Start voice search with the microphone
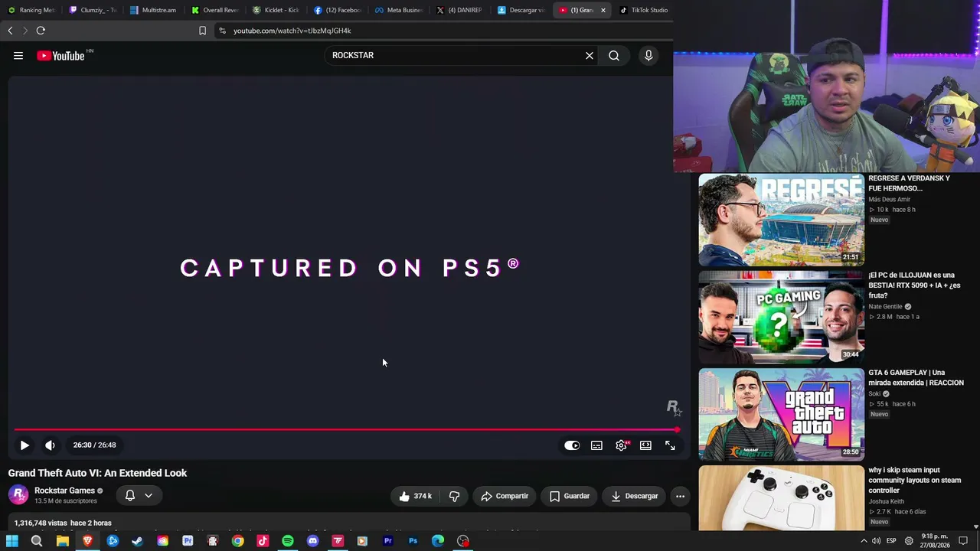 [x=648, y=55]
